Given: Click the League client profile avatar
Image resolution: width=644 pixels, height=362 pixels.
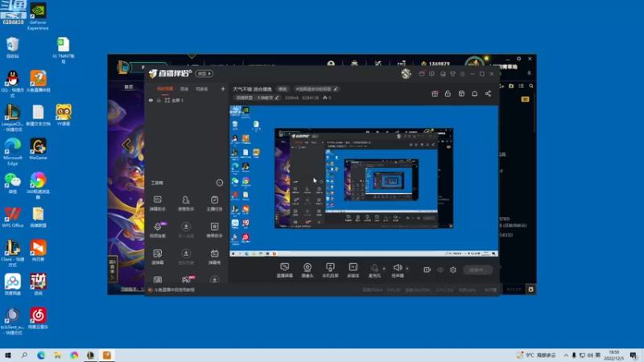Looking at the screenshot, I should 475,64.
